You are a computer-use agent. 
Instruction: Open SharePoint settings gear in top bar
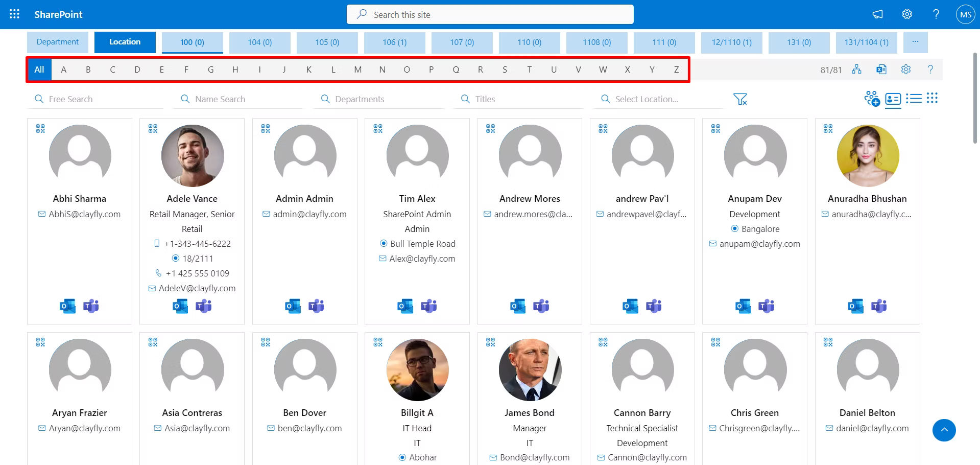coord(906,14)
